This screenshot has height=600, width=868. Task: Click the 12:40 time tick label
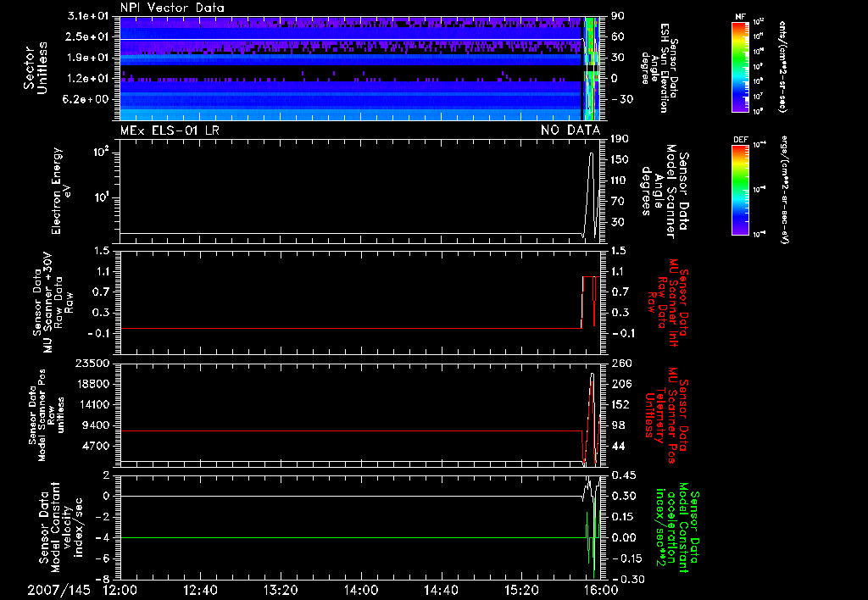click(x=200, y=590)
